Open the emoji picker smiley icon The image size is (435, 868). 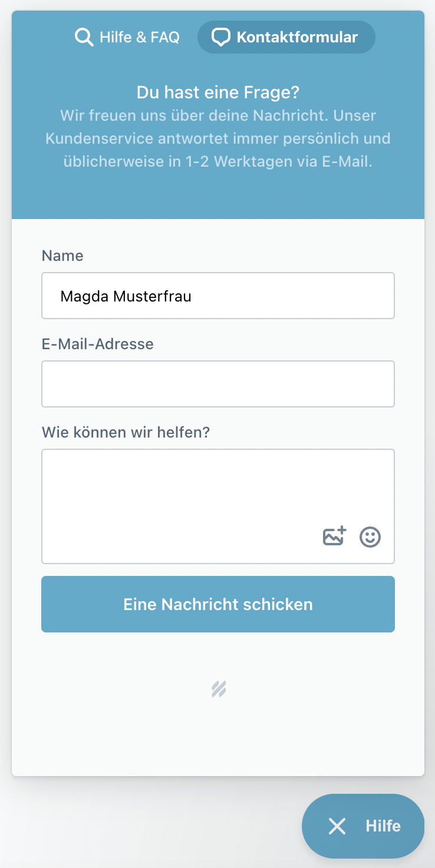pyautogui.click(x=370, y=536)
